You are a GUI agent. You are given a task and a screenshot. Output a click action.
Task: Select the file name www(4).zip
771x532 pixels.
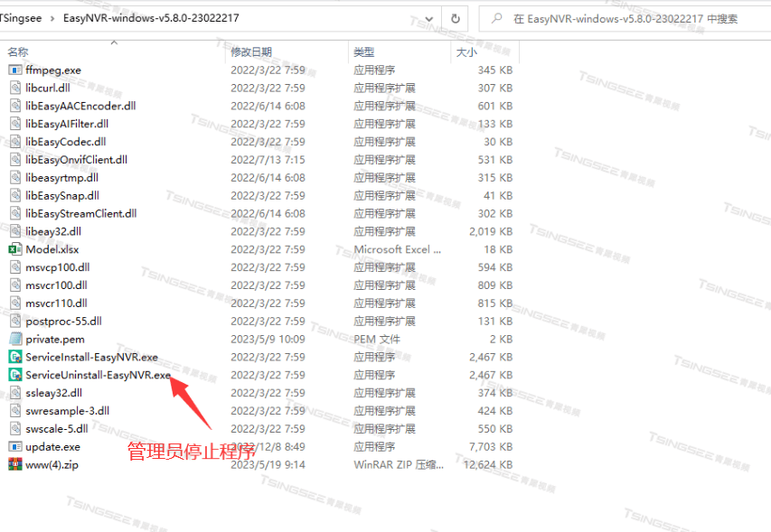point(52,464)
